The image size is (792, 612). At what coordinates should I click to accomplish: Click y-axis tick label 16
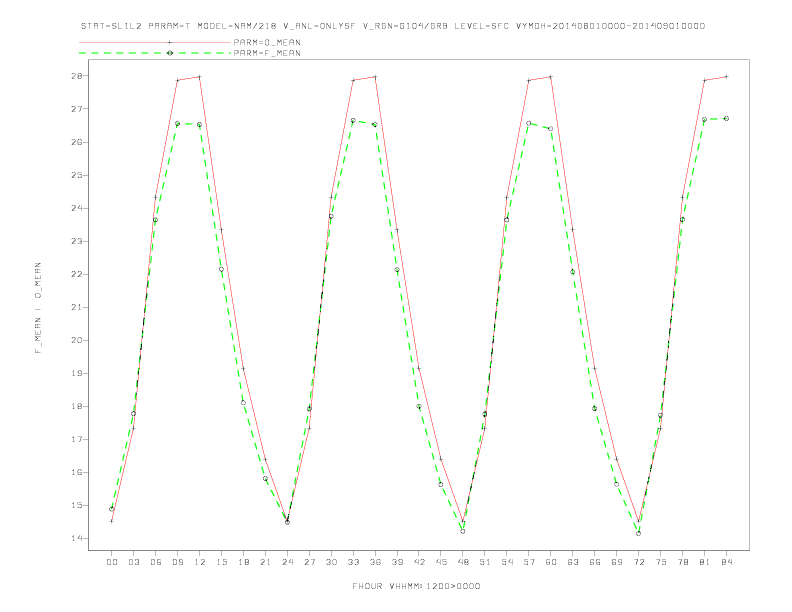coord(76,472)
